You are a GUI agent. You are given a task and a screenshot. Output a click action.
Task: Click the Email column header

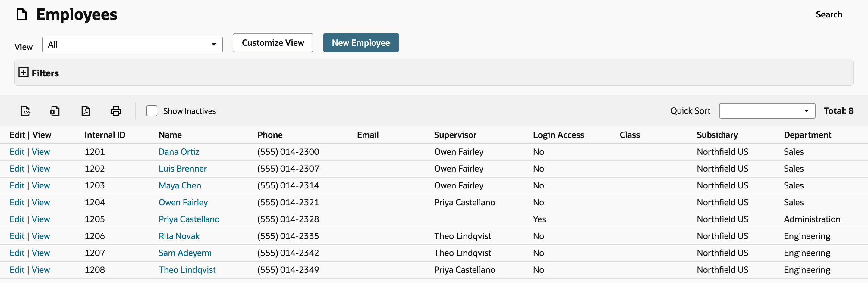click(368, 135)
